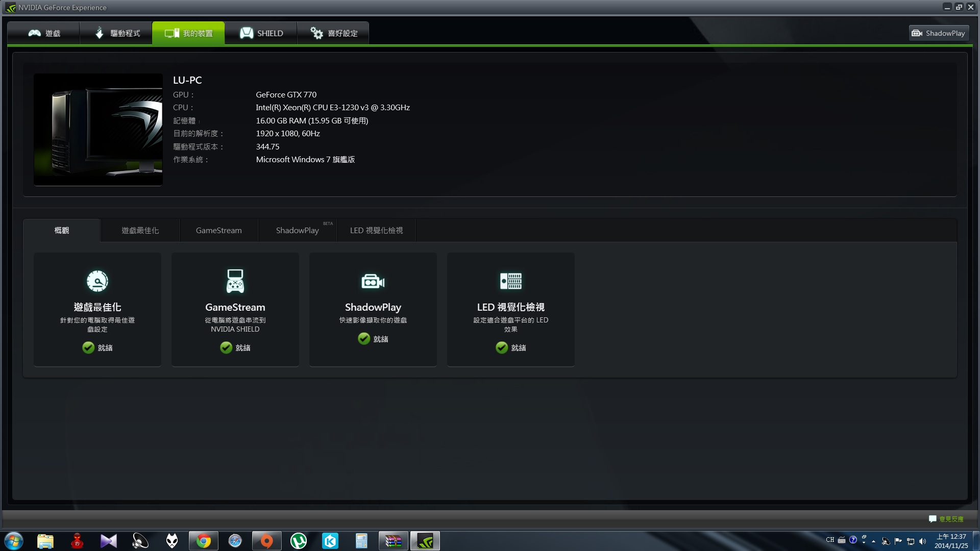Screen dimensions: 980x551
Task: Switch to Google Chrome in taskbar
Action: pos(204,541)
